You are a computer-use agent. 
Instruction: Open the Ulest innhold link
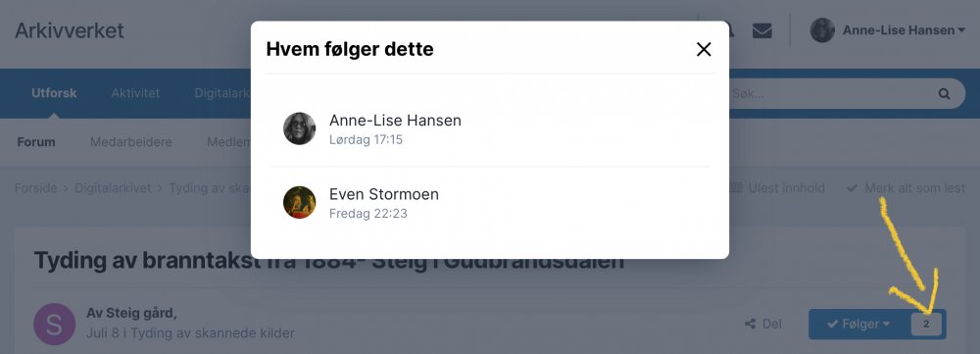coord(777,188)
